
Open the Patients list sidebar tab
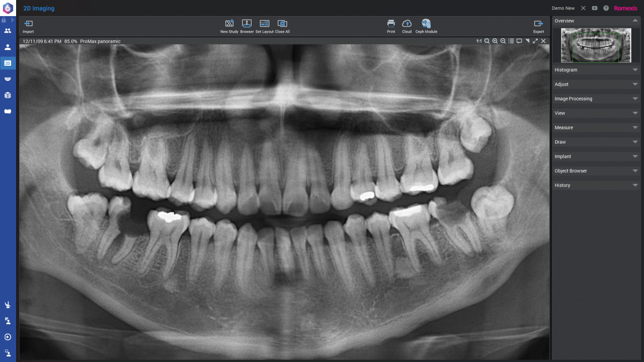click(8, 31)
